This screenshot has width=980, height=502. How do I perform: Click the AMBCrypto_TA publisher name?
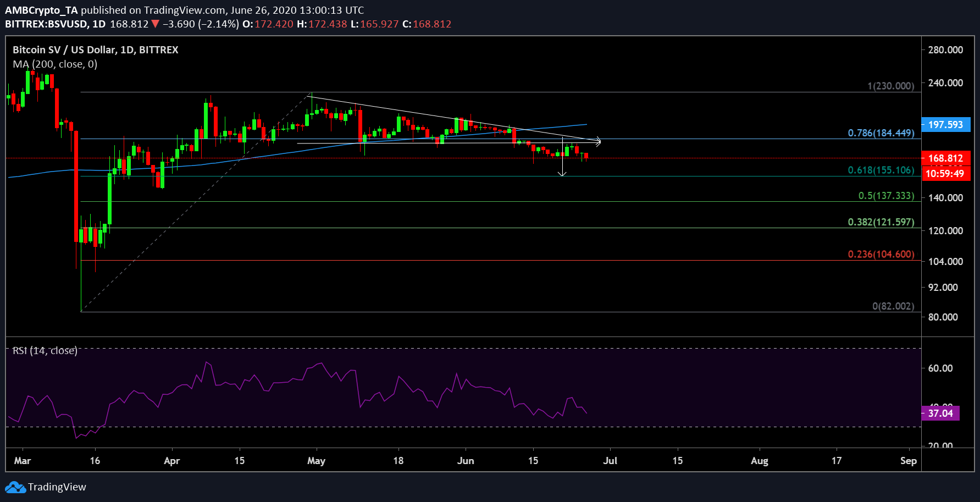coord(42,10)
